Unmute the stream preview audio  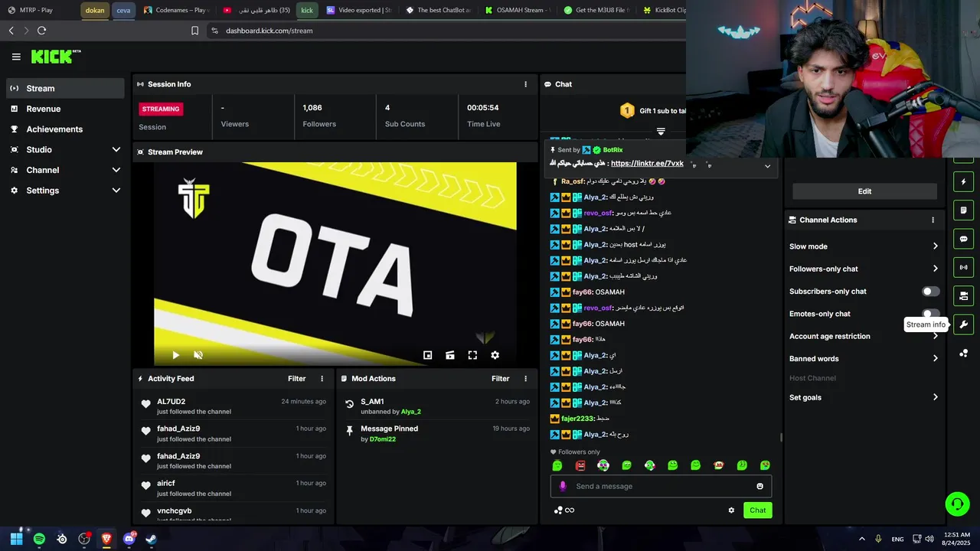(x=198, y=355)
